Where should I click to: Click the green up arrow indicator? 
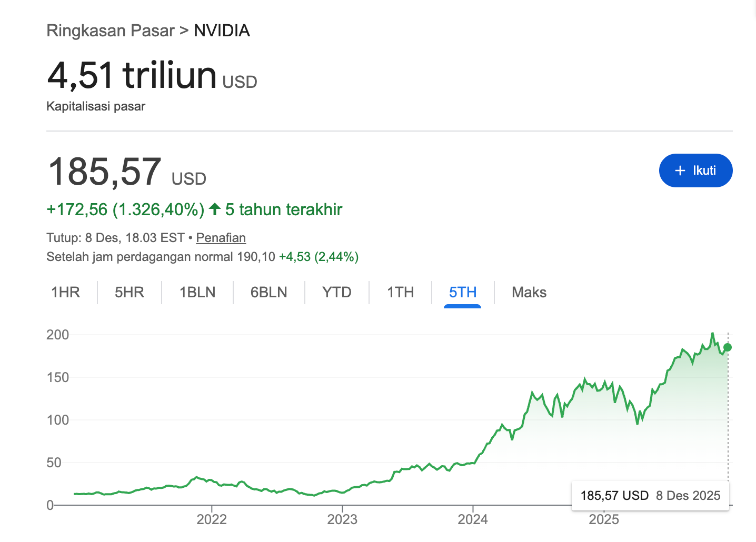[x=214, y=209]
